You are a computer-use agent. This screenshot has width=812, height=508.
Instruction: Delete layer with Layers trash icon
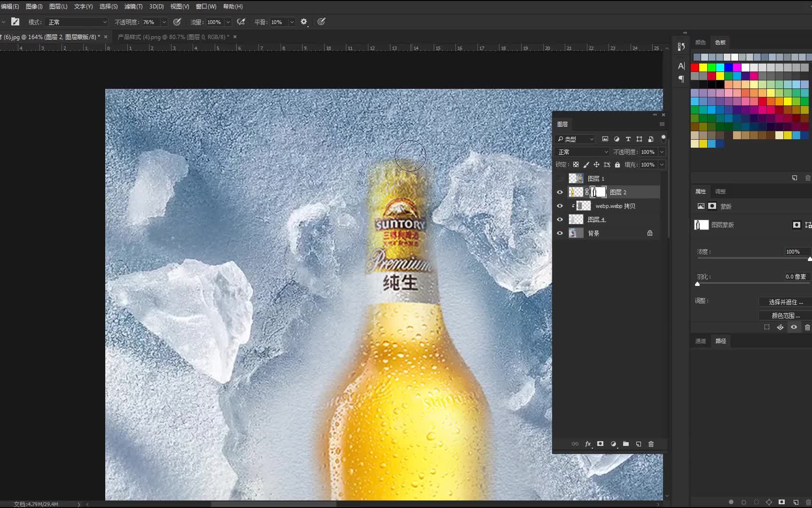(651, 444)
